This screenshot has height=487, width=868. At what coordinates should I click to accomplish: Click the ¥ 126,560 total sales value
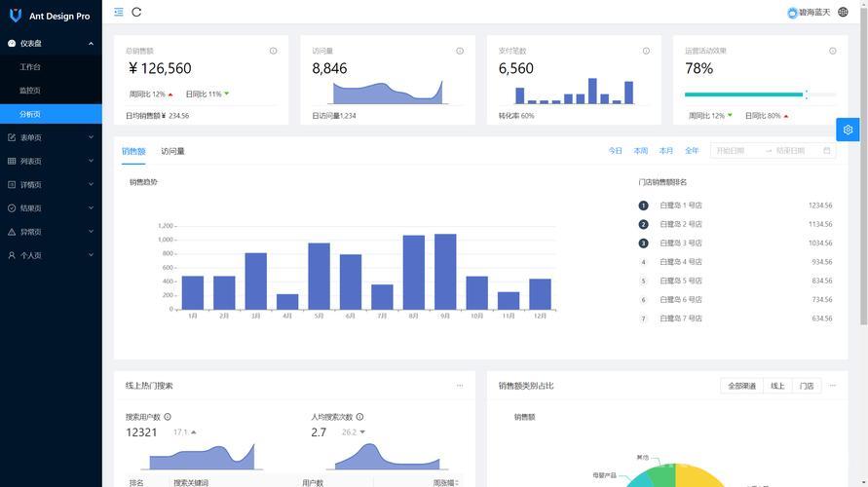coord(160,68)
